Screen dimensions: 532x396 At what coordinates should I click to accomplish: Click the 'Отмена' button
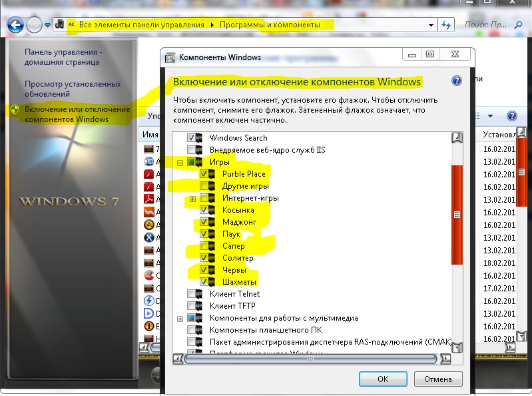click(x=438, y=379)
